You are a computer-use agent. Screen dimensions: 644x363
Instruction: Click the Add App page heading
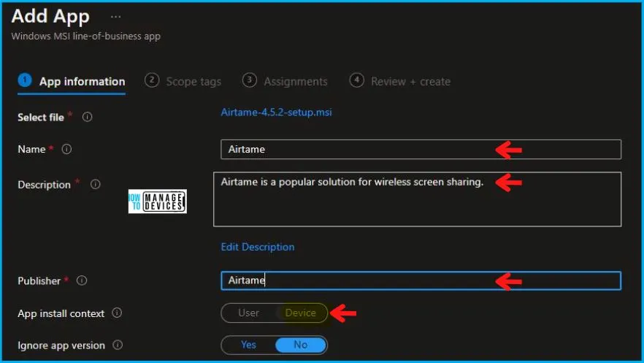[x=50, y=16]
